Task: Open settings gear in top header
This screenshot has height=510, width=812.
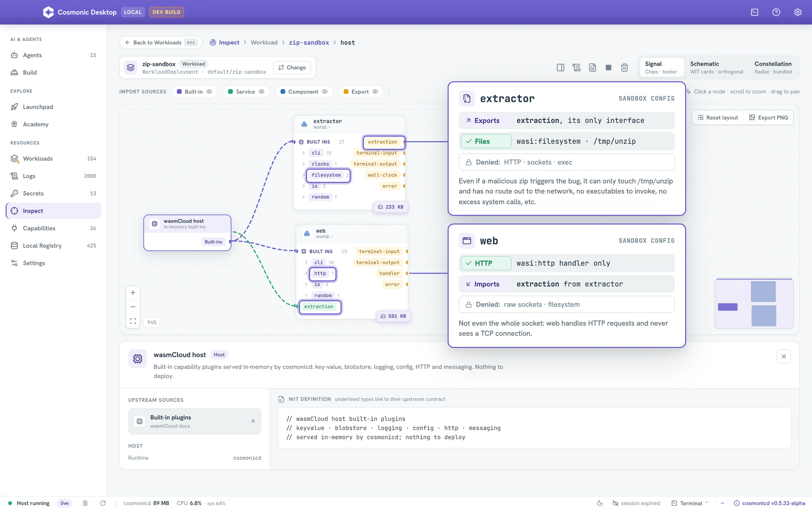Action: point(798,12)
